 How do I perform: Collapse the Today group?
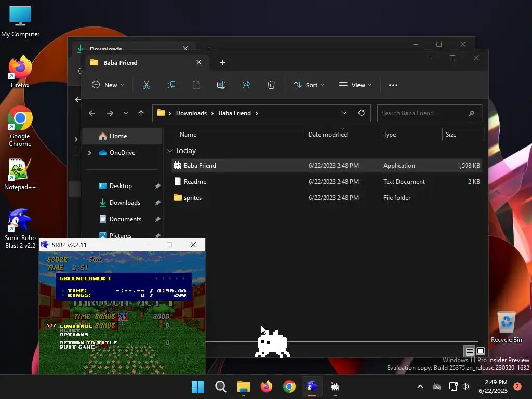(x=170, y=150)
